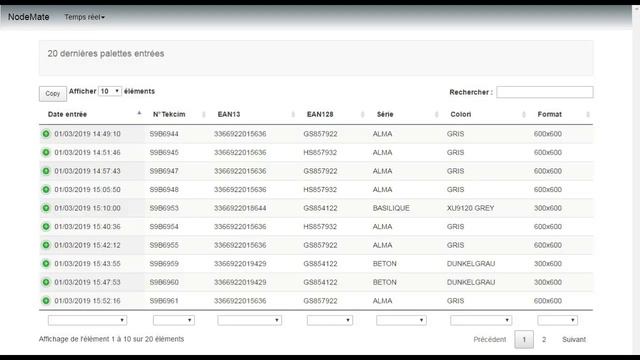Open the Colori filter dropdown
The image size is (640, 360).
[481, 320]
